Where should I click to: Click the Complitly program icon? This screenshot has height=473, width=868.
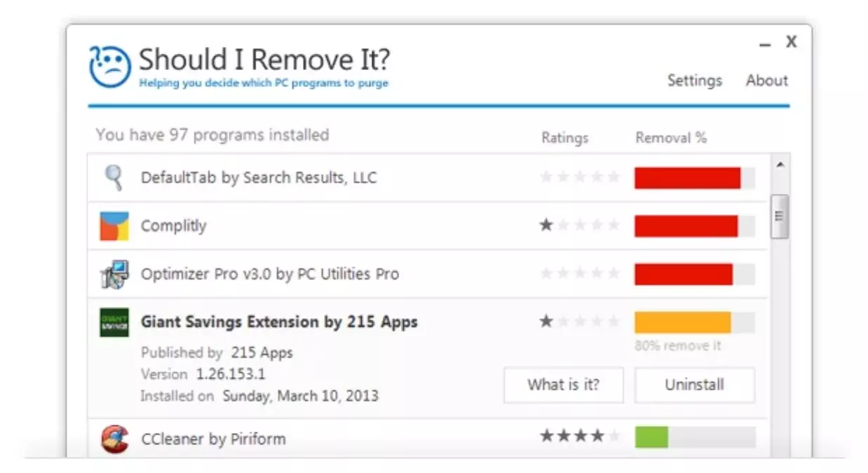tap(114, 226)
